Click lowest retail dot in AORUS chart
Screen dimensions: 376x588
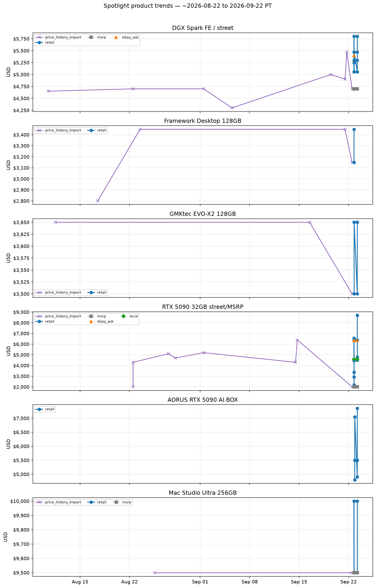355,480
